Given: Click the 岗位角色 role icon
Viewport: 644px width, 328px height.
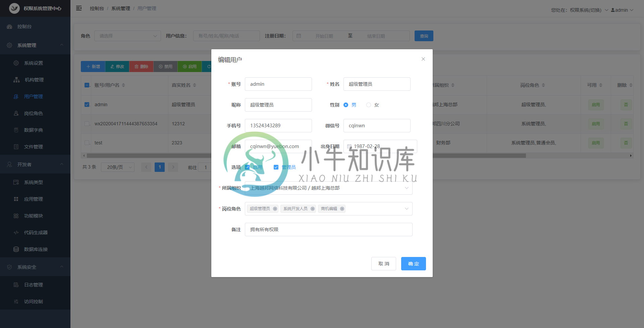Looking at the screenshot, I should (x=16, y=113).
